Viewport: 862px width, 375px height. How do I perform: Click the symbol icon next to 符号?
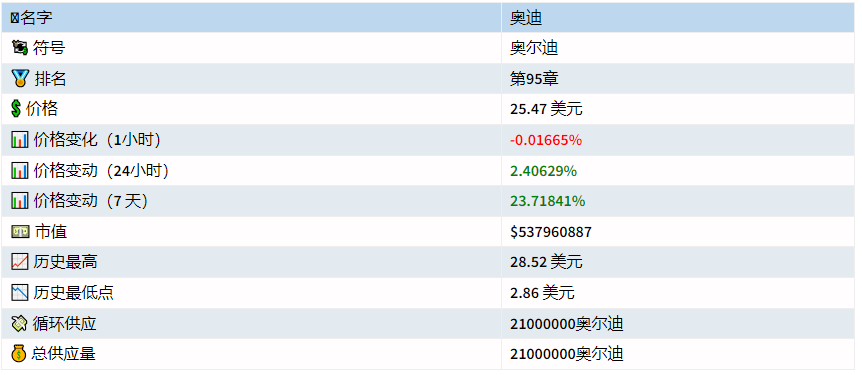click(x=20, y=48)
